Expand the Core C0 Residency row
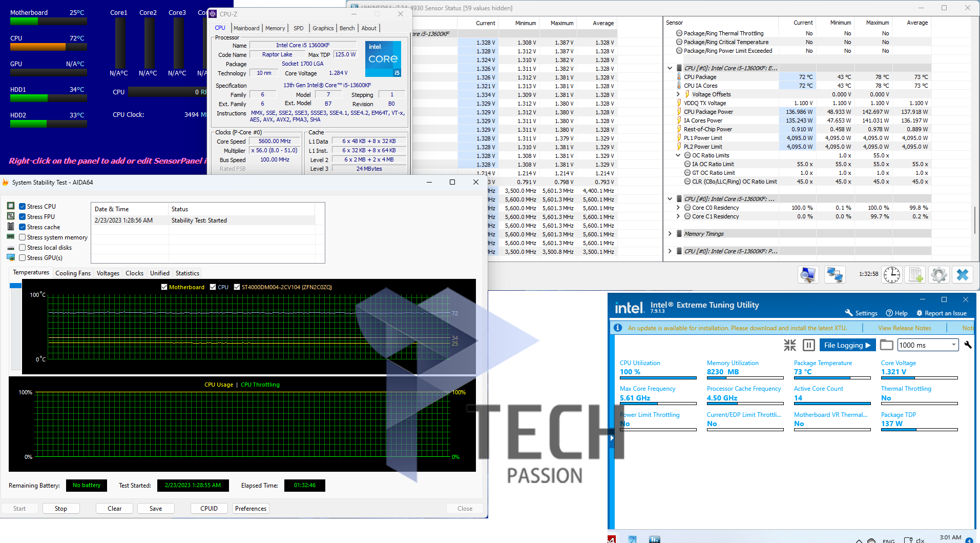This screenshot has height=543, width=980. point(678,208)
